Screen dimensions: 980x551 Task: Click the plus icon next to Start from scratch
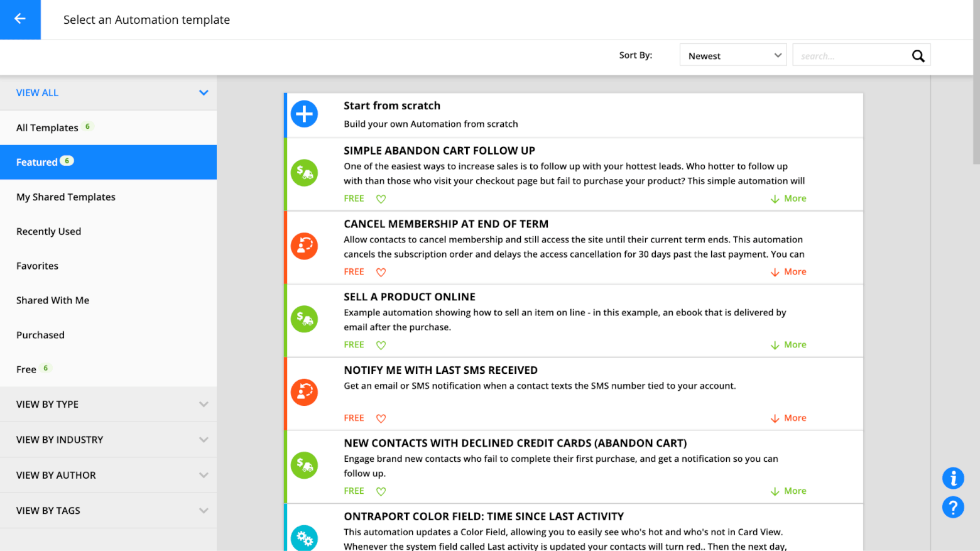coord(304,114)
